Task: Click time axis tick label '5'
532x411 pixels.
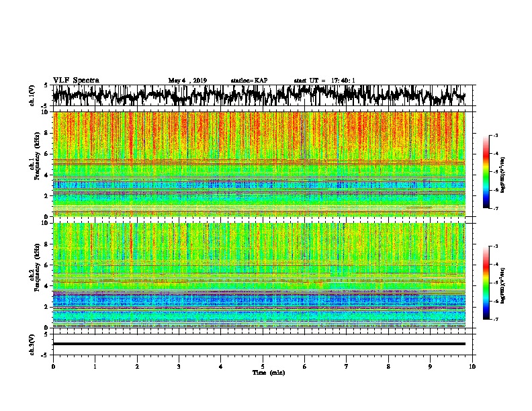Action: (263, 366)
